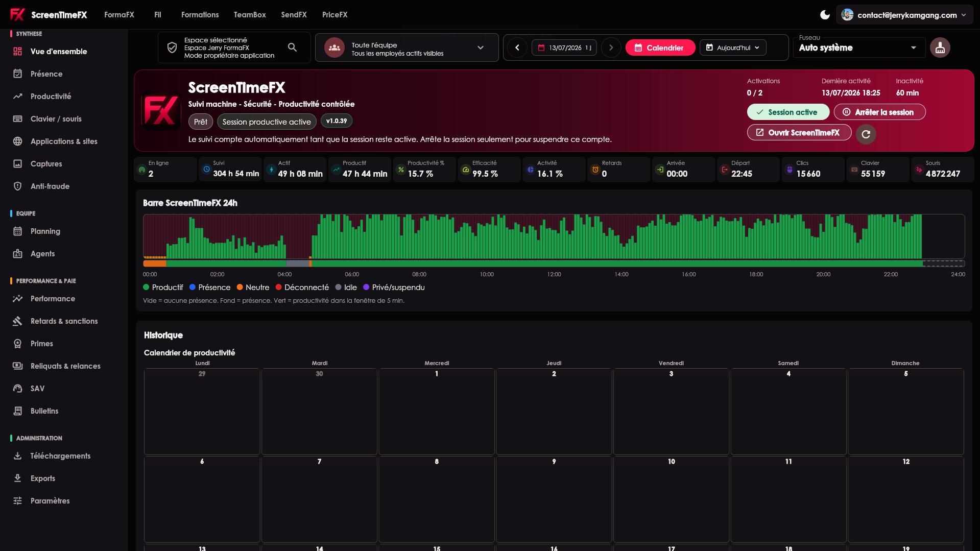
Task: Click the Neutre orange legend dot
Action: [240, 287]
